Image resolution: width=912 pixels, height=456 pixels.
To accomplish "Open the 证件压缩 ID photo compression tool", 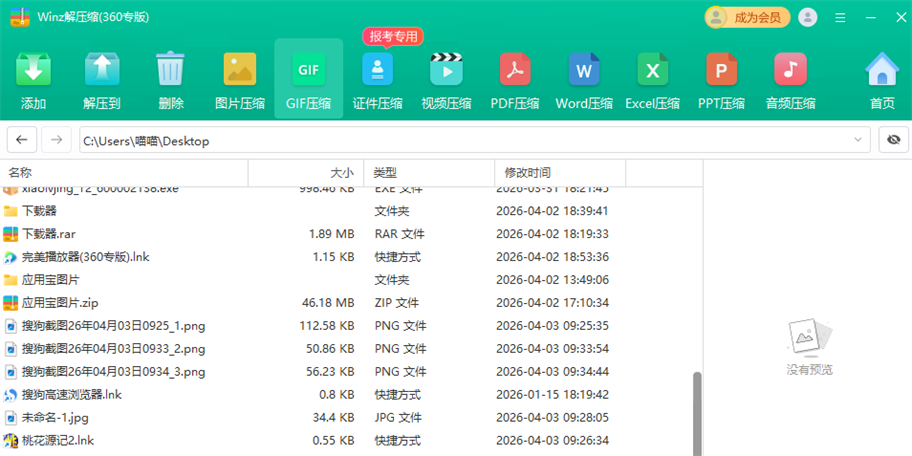I will (377, 78).
